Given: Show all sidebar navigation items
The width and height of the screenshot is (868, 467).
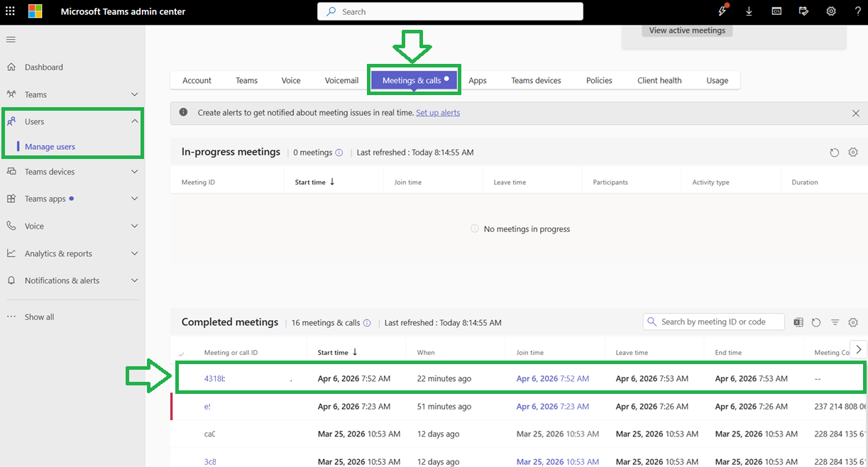Looking at the screenshot, I should click(x=39, y=317).
